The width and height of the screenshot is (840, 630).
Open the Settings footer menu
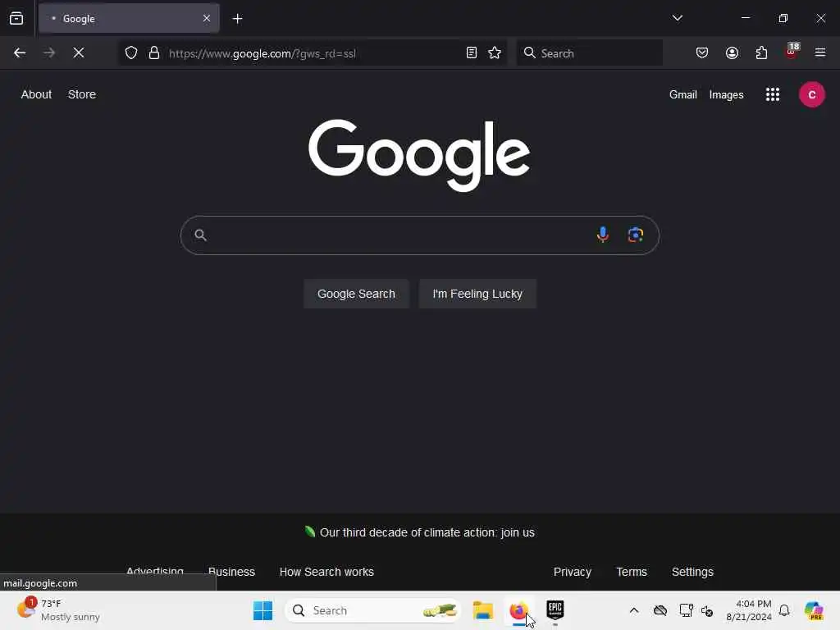click(692, 572)
